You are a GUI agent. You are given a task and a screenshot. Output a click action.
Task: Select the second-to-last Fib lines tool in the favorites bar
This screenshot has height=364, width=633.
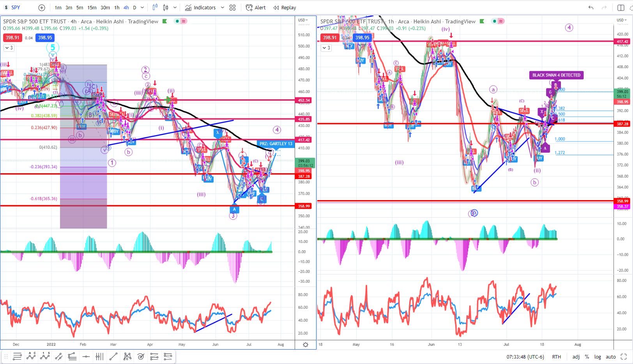tap(154, 356)
